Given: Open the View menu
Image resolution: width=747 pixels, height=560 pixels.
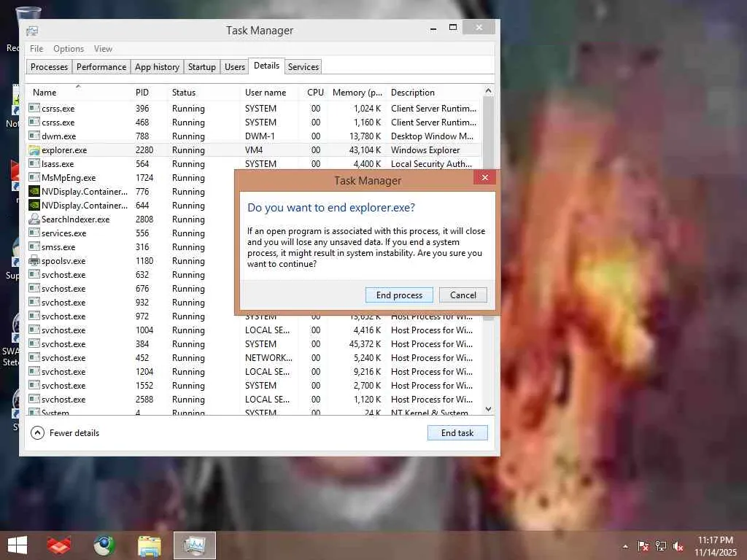Looking at the screenshot, I should tap(103, 49).
